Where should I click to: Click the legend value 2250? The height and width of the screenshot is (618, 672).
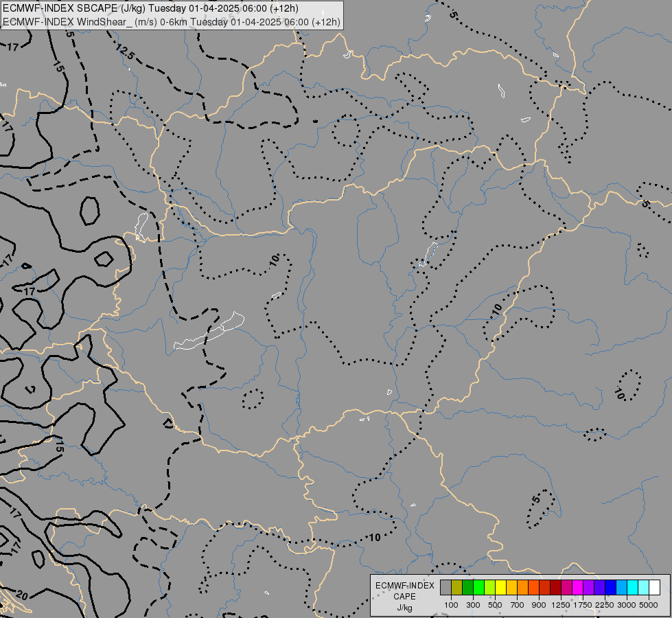pos(605,605)
